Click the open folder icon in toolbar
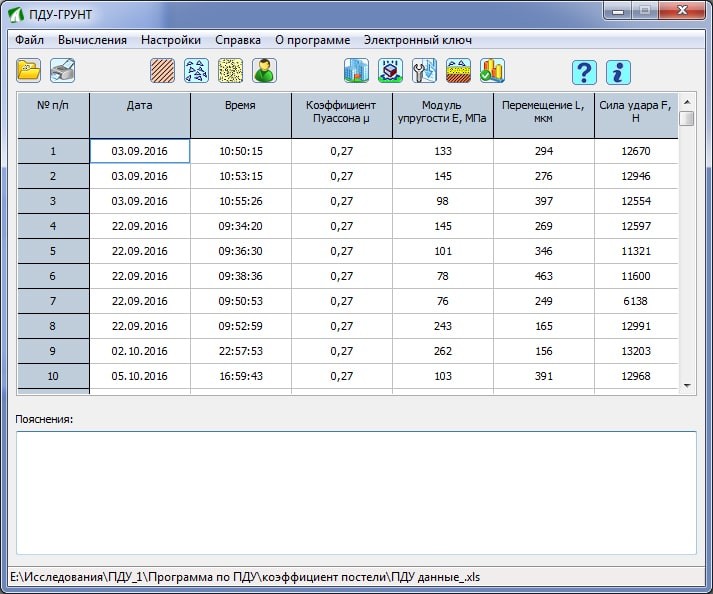Screen dimensions: 713x594 tap(29, 71)
